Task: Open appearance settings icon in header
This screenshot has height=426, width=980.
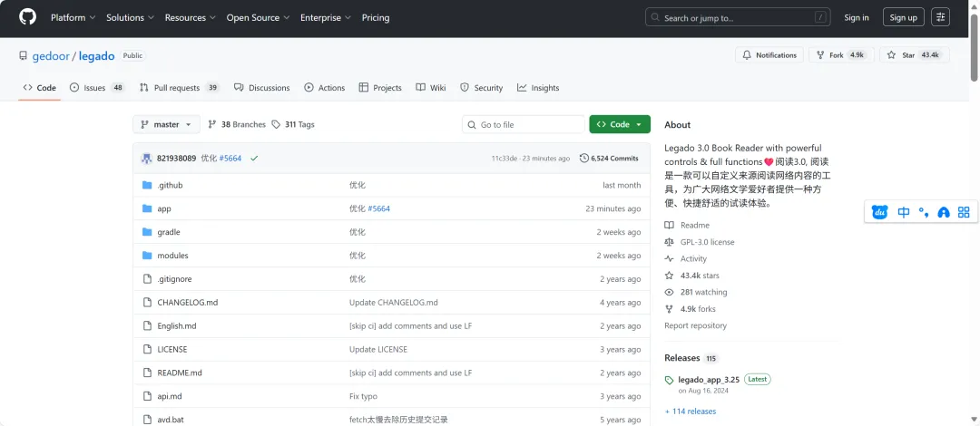Action: [x=941, y=17]
